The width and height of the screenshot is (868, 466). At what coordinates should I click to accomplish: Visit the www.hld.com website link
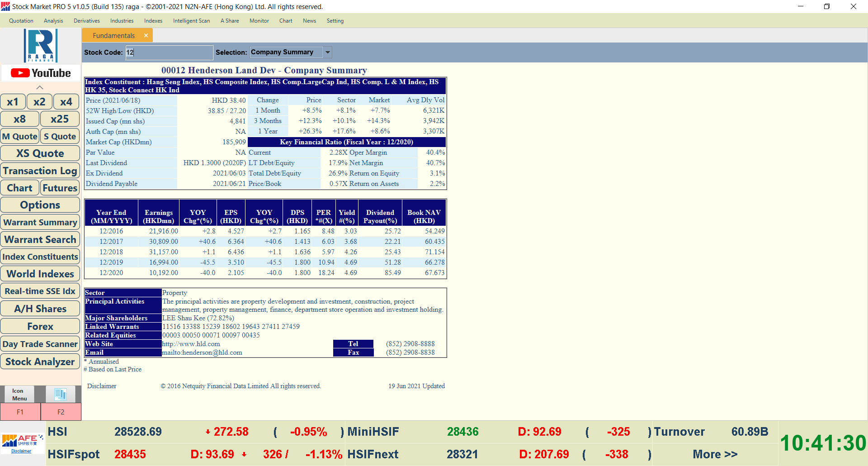coord(191,344)
